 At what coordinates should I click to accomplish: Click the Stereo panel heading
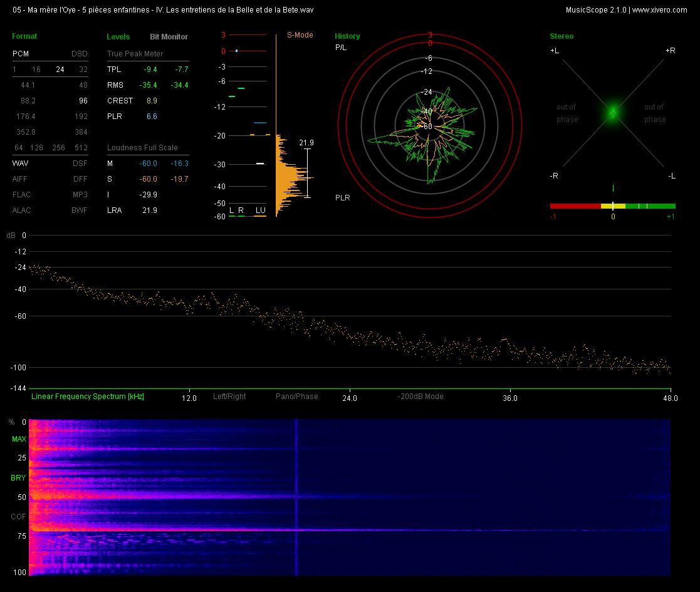tap(562, 36)
